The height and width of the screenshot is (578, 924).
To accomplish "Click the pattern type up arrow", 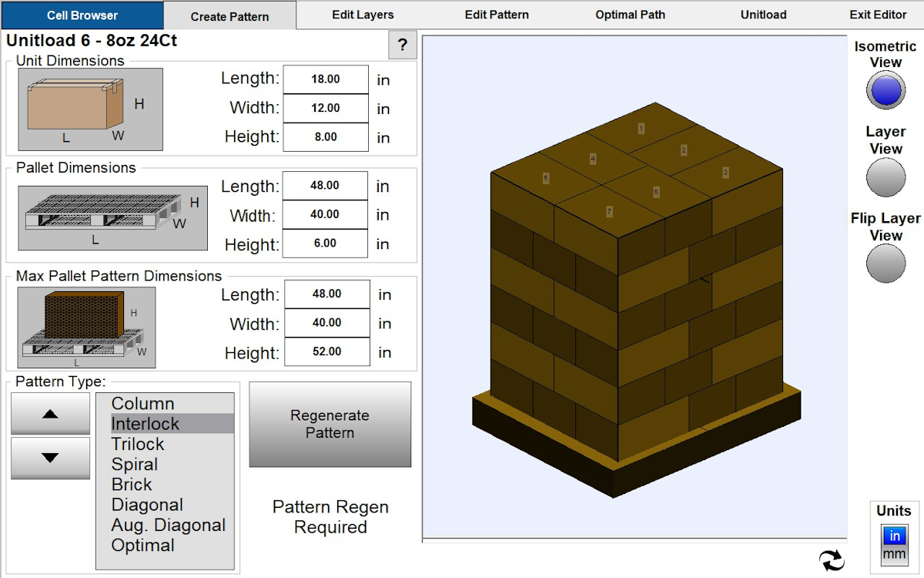I will click(x=49, y=414).
